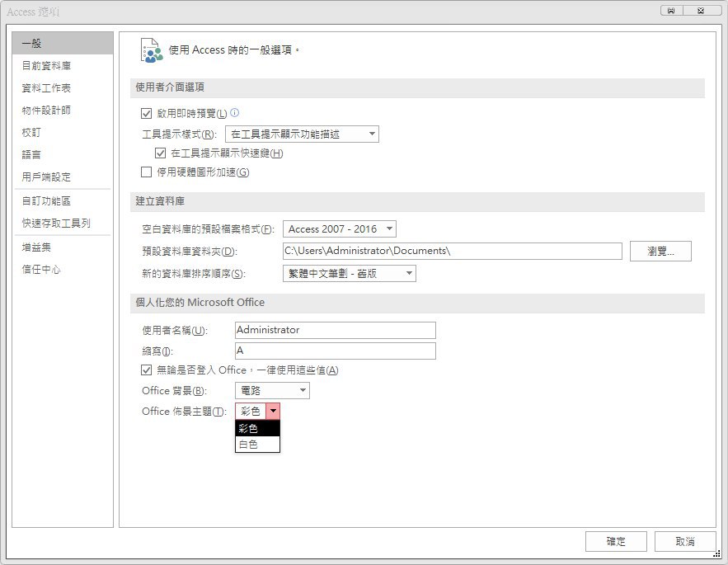Viewport: 728px width, 565px height.
Task: Close the Access options dialog
Action: (701, 11)
